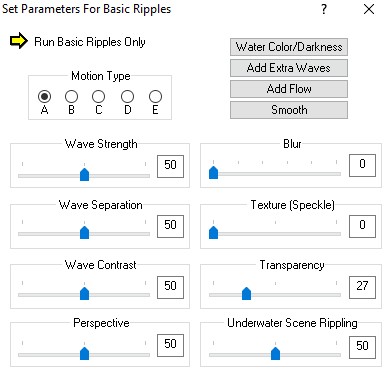Click the Wave Separation slider thumb
Viewport: 389px width, 375px height.
point(85,232)
